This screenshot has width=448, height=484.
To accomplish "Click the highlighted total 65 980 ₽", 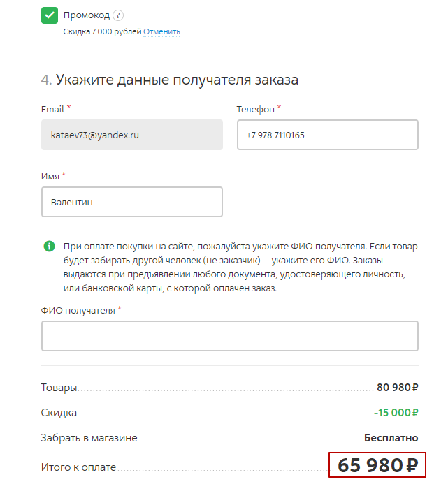I will tap(377, 465).
